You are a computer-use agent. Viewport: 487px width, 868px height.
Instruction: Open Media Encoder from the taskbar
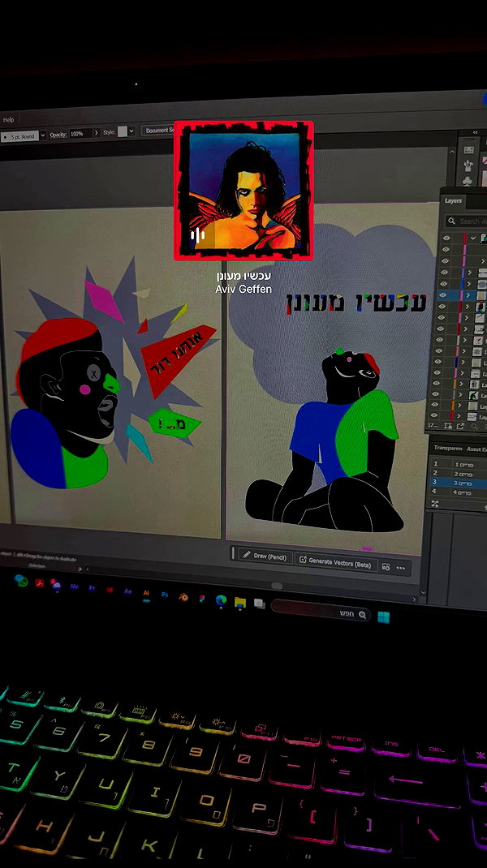(x=74, y=587)
